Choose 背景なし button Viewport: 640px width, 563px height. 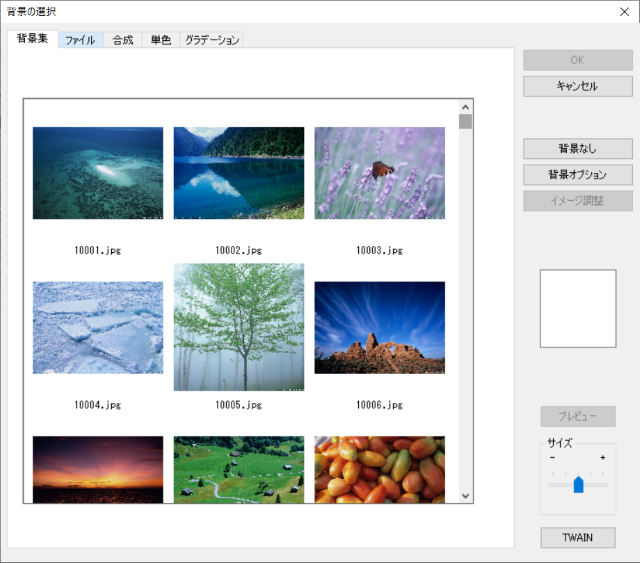pos(578,149)
